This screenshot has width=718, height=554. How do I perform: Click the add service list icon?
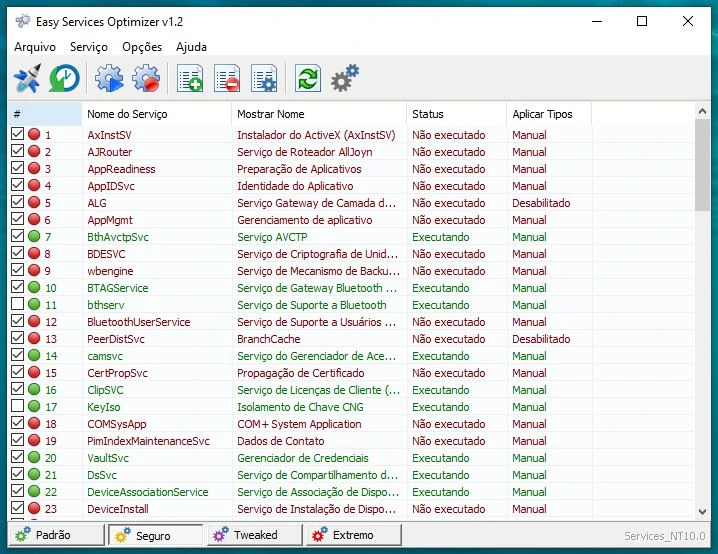click(x=190, y=78)
